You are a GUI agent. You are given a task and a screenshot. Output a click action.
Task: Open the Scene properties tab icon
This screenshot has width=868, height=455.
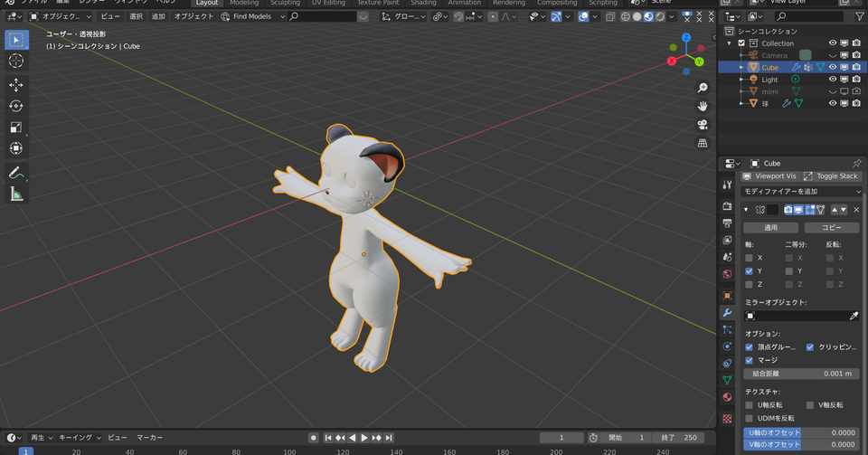coord(727,257)
